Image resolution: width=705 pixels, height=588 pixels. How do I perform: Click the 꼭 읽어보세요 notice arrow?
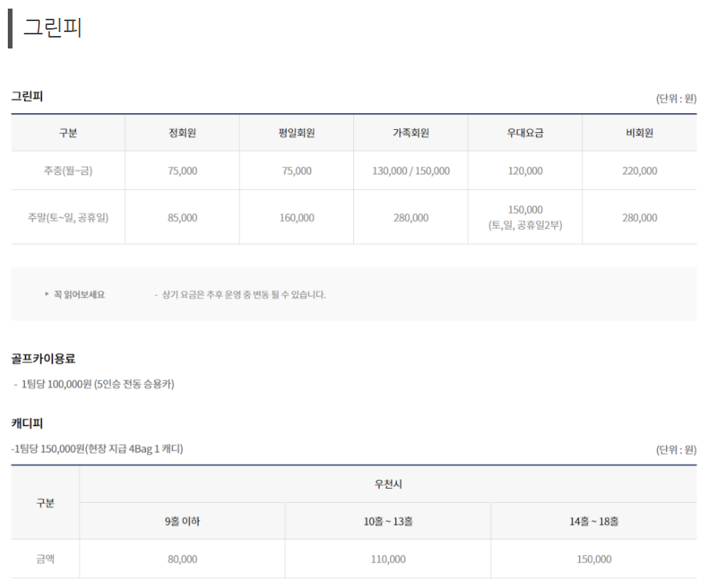coord(47,294)
